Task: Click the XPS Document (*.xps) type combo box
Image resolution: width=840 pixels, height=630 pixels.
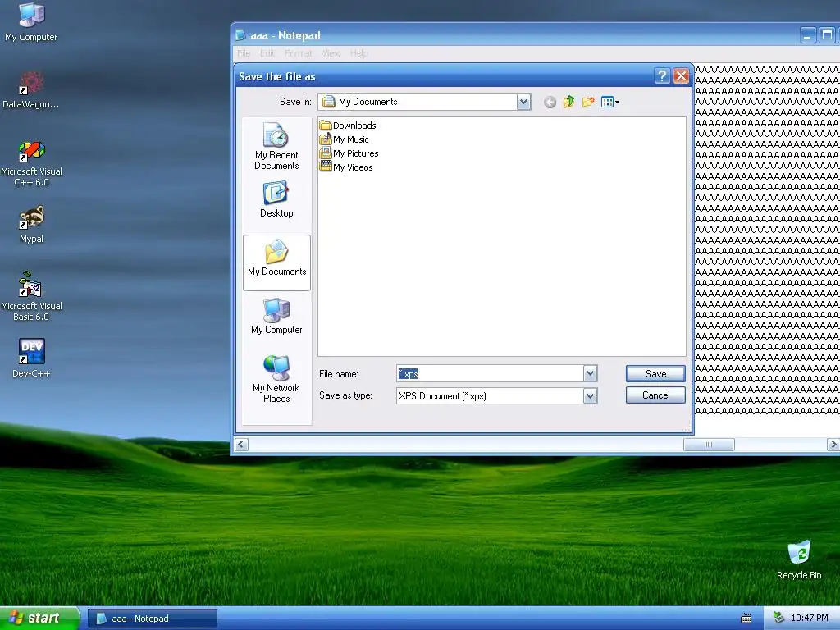Action: 496,396
